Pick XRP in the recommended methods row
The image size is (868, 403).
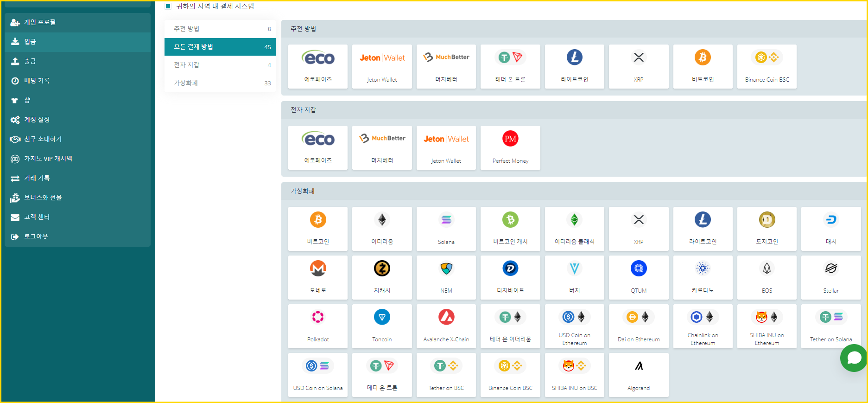click(x=639, y=66)
